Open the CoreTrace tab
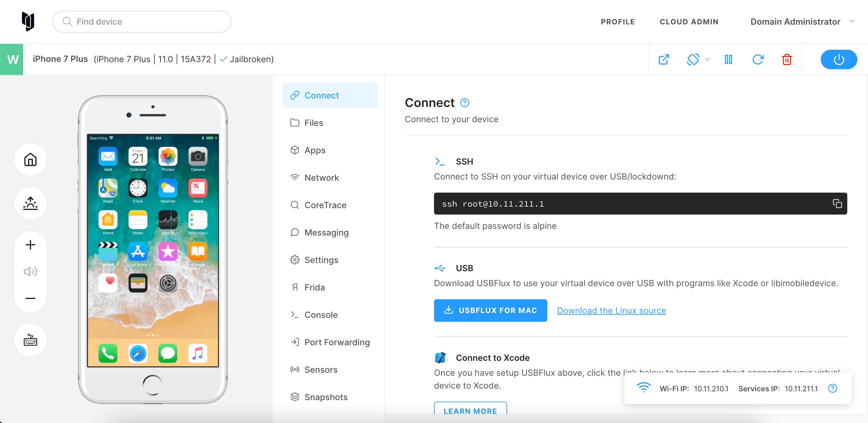The height and width of the screenshot is (423, 868). [330, 205]
